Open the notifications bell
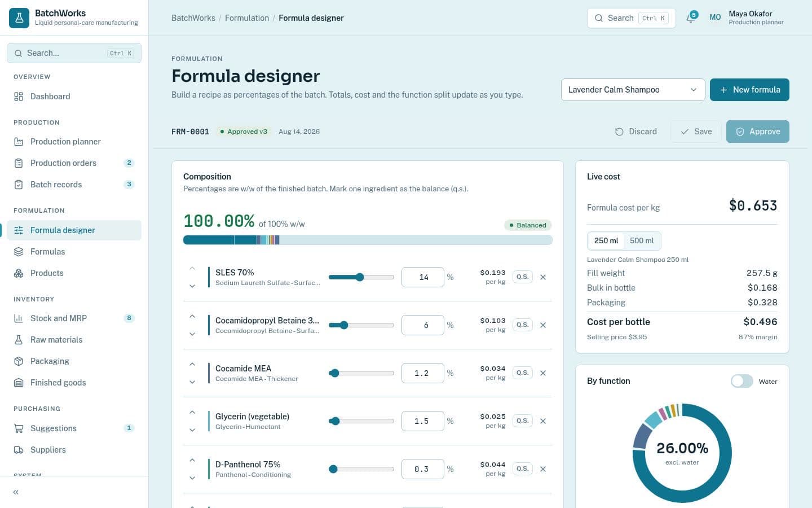This screenshot has width=812, height=508. coord(691,18)
